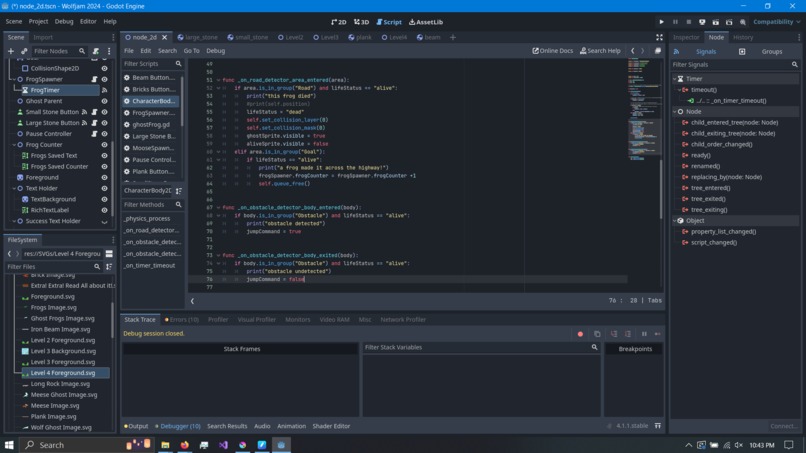This screenshot has width=806, height=453.
Task: Switch to the Inspector tab
Action: click(x=686, y=37)
